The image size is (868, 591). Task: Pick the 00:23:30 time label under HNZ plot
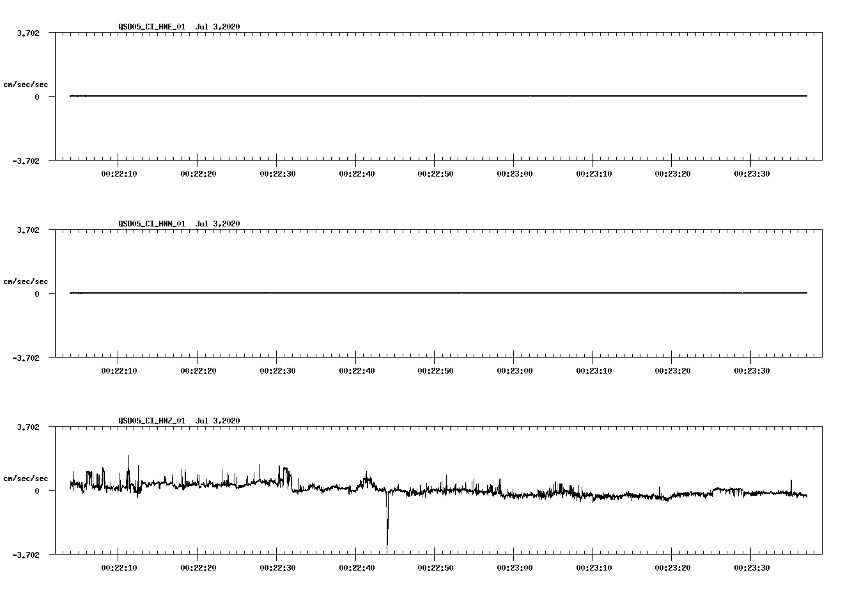(x=752, y=568)
